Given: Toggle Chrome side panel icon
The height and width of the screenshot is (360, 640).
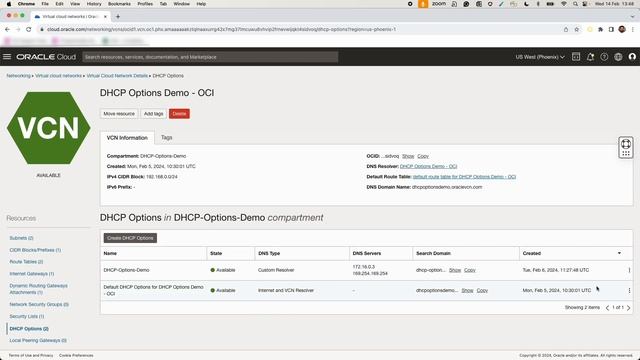Looking at the screenshot, I should click(611, 29).
